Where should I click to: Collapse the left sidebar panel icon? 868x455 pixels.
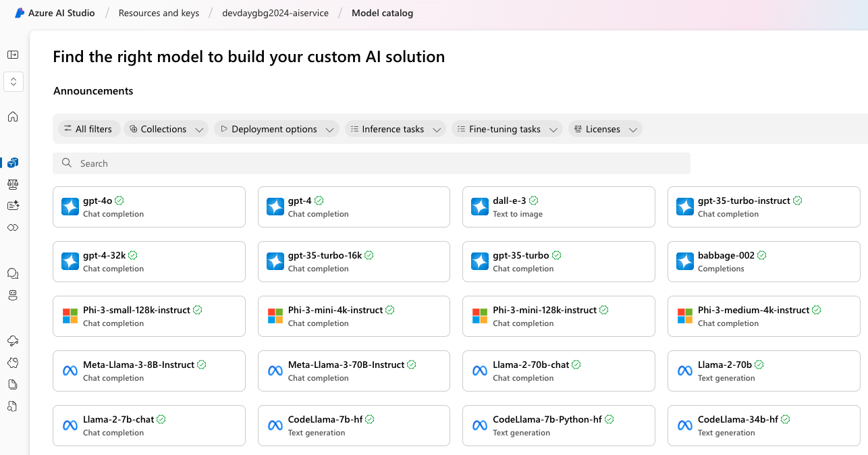(x=13, y=55)
